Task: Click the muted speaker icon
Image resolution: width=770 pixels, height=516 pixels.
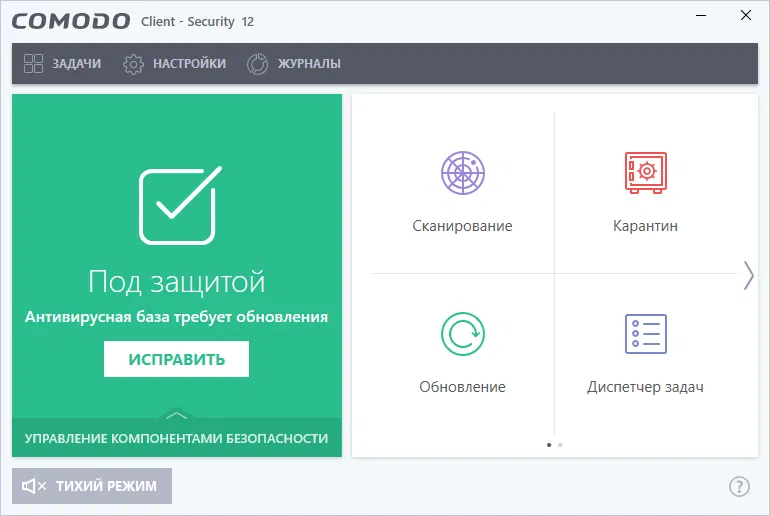Action: 34,486
